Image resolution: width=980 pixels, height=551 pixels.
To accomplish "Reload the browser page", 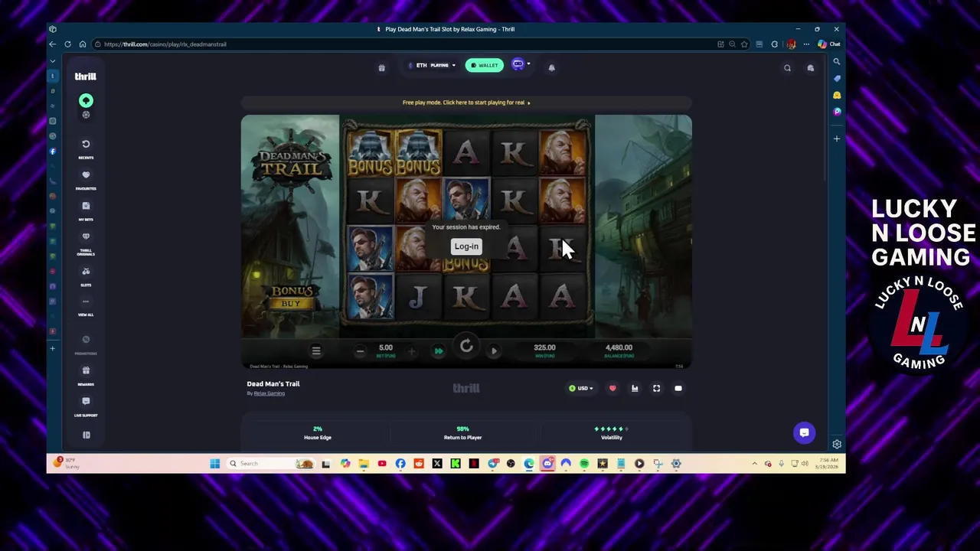I will tap(67, 44).
